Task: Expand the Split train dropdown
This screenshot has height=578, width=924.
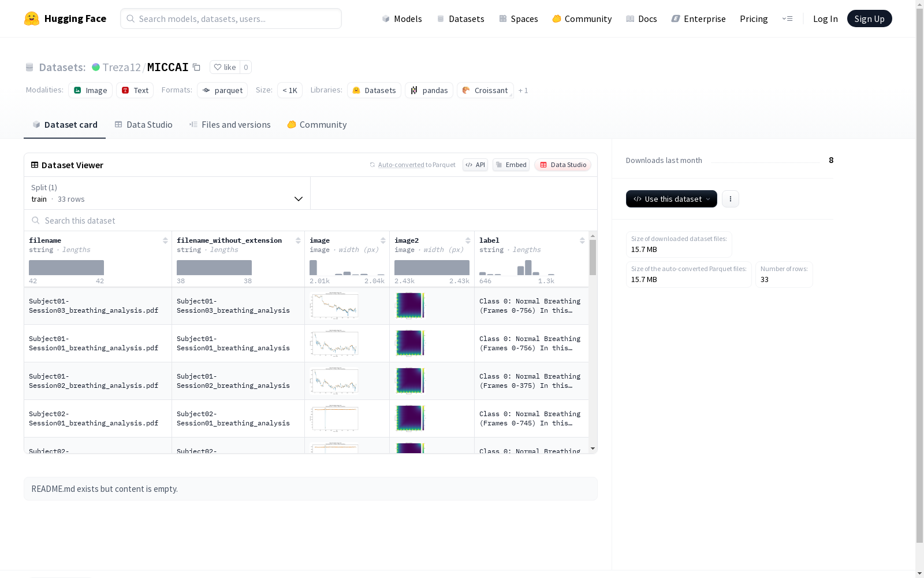Action: click(x=167, y=193)
